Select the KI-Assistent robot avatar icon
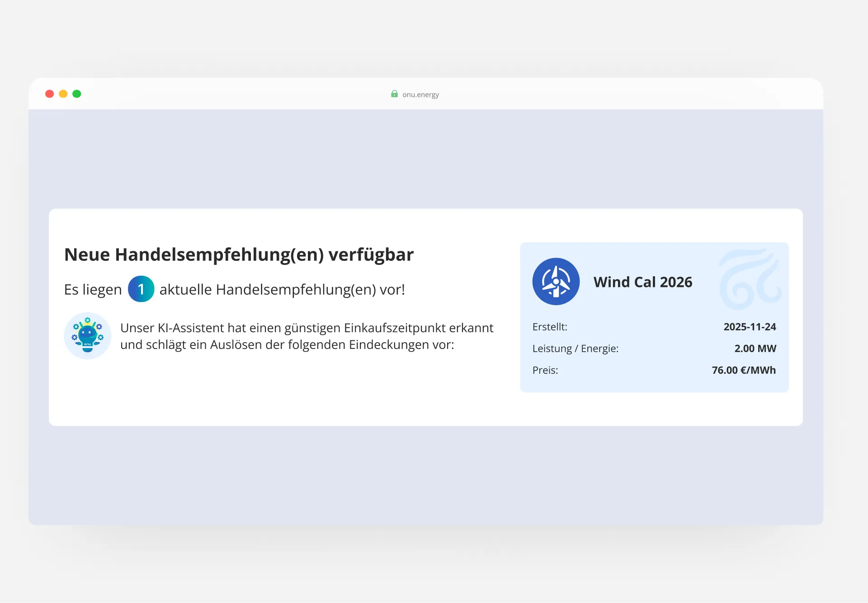Screen dimensions: 868x603 coord(87,336)
